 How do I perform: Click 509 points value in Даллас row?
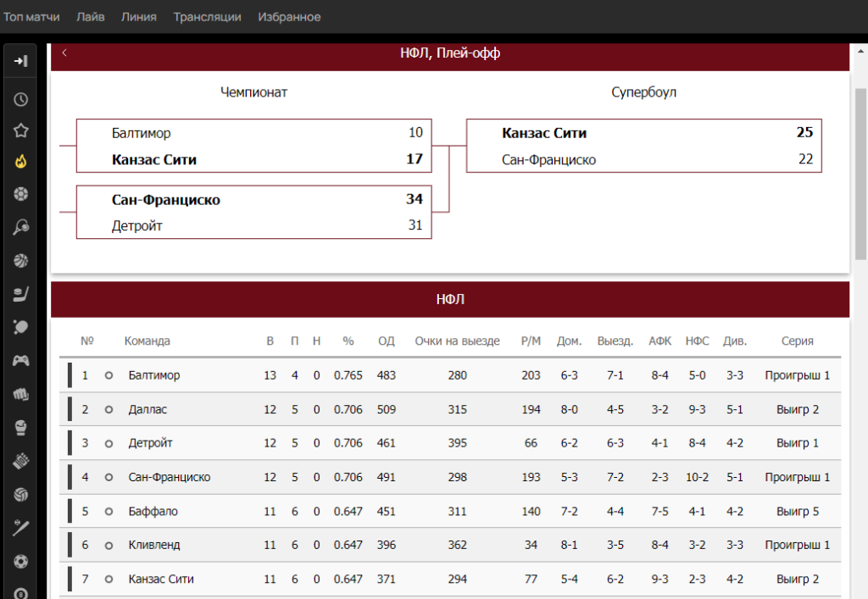click(386, 409)
